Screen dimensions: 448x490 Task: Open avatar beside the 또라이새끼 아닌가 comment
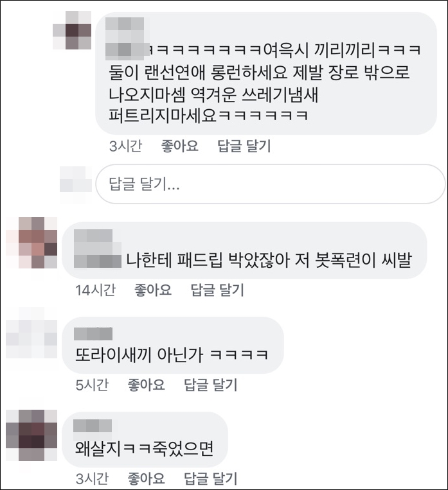(x=31, y=333)
